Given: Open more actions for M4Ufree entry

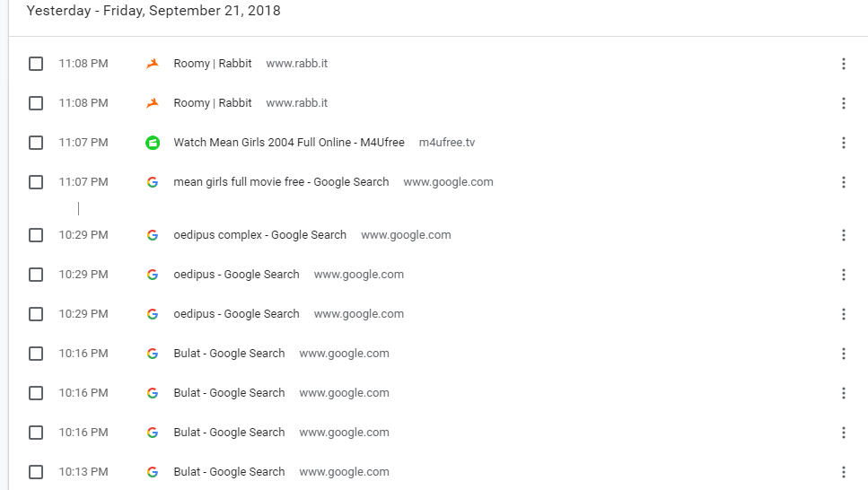Looking at the screenshot, I should click(x=843, y=143).
